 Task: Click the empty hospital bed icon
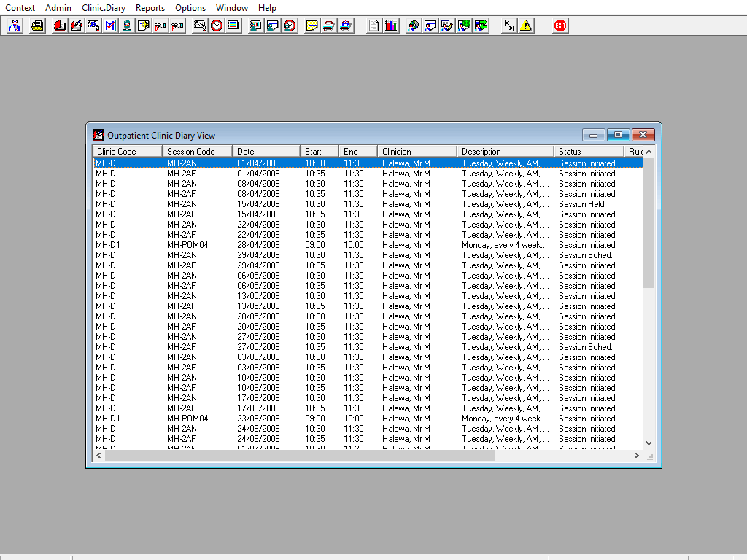(328, 26)
